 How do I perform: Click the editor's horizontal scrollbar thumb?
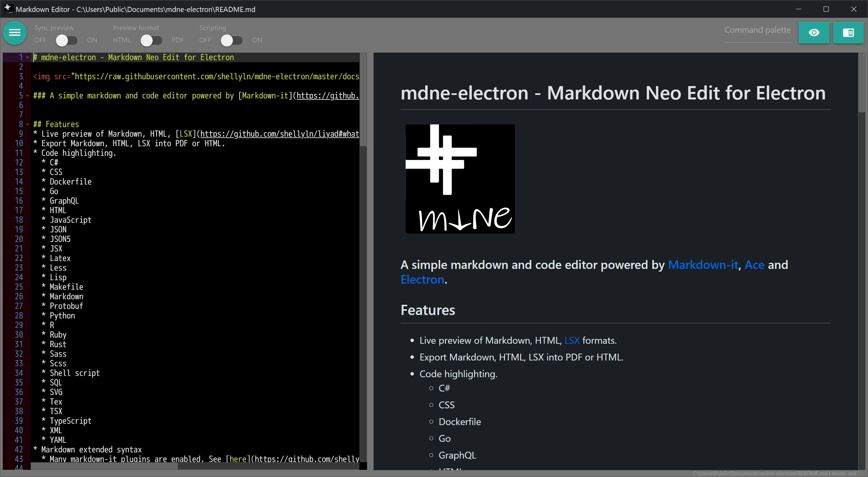[x=104, y=466]
